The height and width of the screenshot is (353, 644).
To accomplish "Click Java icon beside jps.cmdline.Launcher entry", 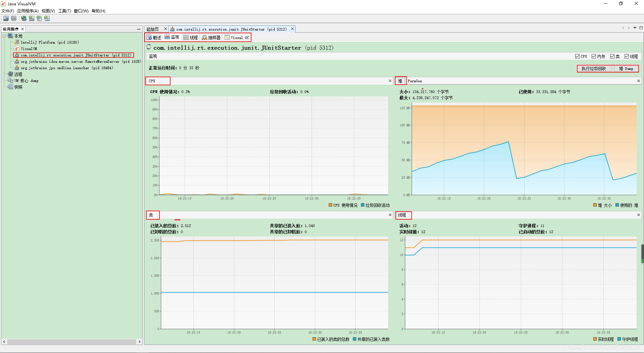I will coord(17,68).
